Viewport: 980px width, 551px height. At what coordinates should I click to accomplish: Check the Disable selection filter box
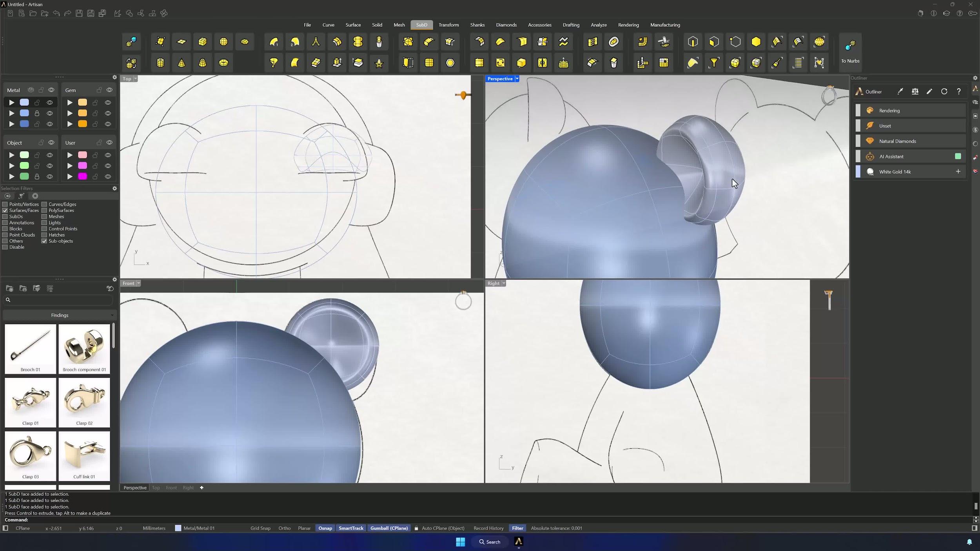coord(5,247)
